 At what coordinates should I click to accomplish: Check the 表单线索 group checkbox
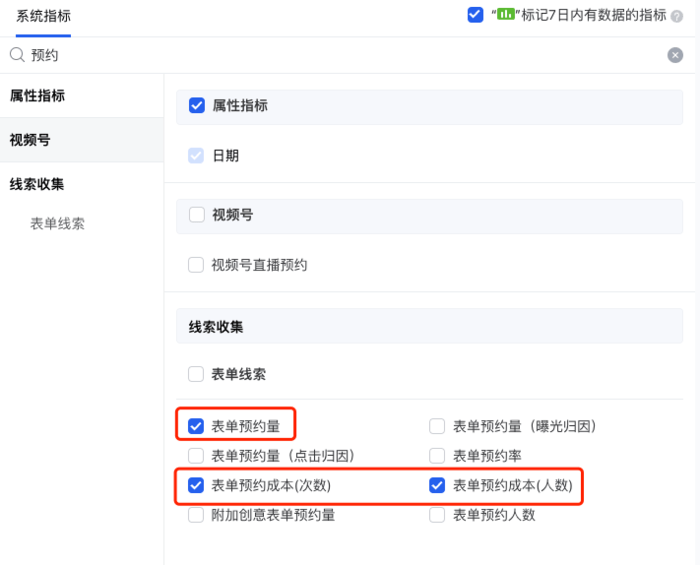pos(197,375)
